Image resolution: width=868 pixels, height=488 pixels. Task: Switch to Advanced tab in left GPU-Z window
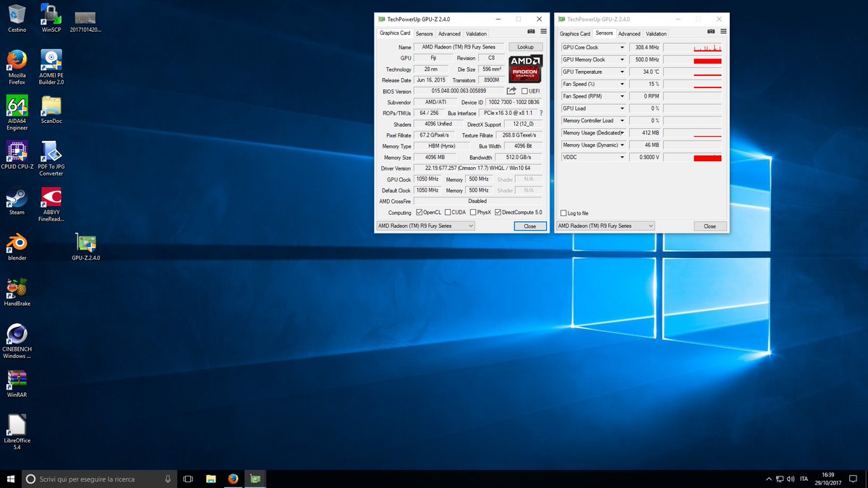(x=449, y=34)
